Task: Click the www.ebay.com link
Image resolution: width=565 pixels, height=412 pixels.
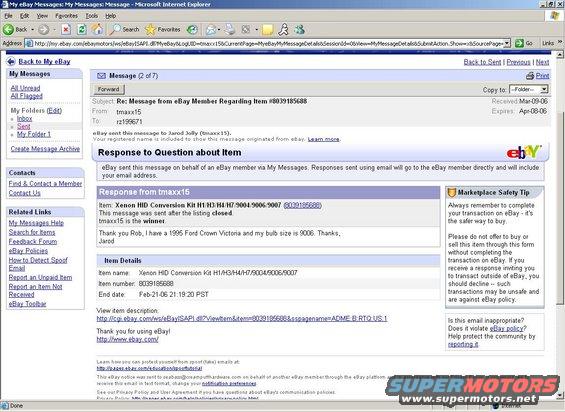Action: tap(127, 339)
